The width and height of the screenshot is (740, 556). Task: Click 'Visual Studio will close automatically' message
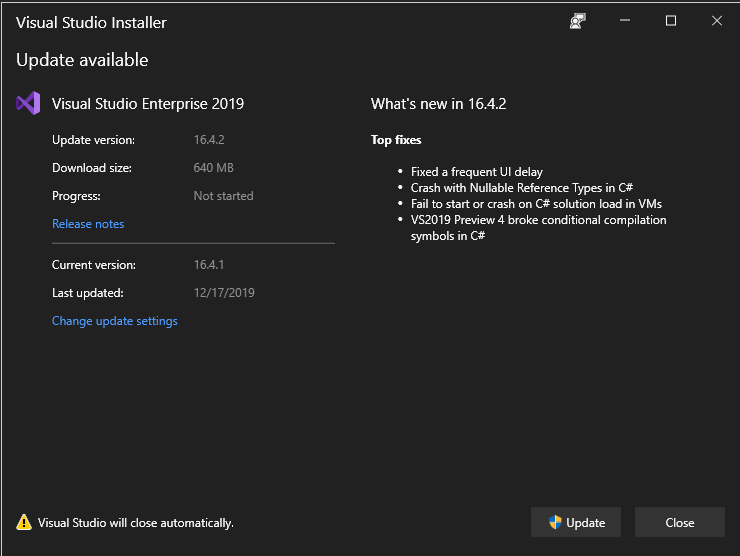(x=135, y=523)
